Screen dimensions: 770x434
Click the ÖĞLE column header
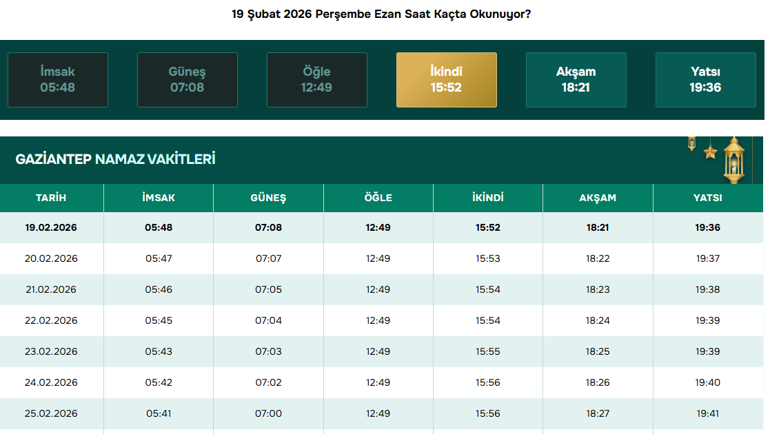378,198
